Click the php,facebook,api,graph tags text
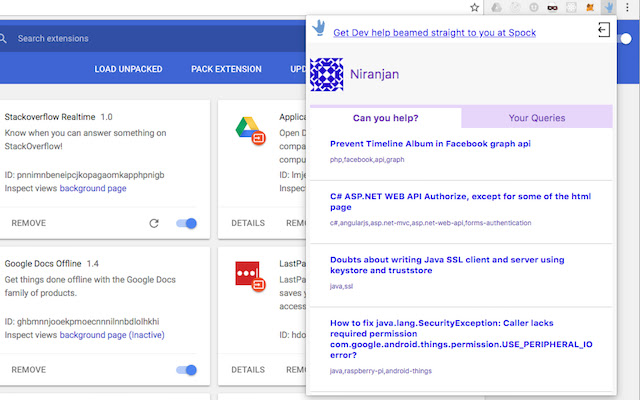 367,160
